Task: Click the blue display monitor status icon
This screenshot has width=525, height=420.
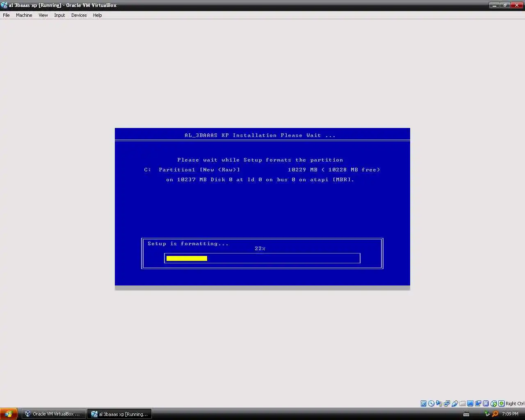Action: pyautogui.click(x=470, y=404)
